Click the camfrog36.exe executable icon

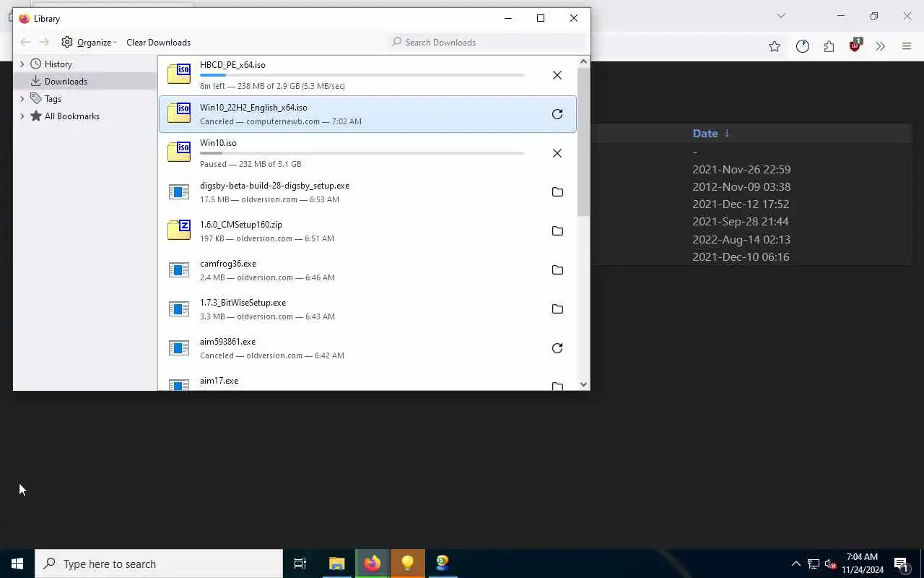point(179,270)
